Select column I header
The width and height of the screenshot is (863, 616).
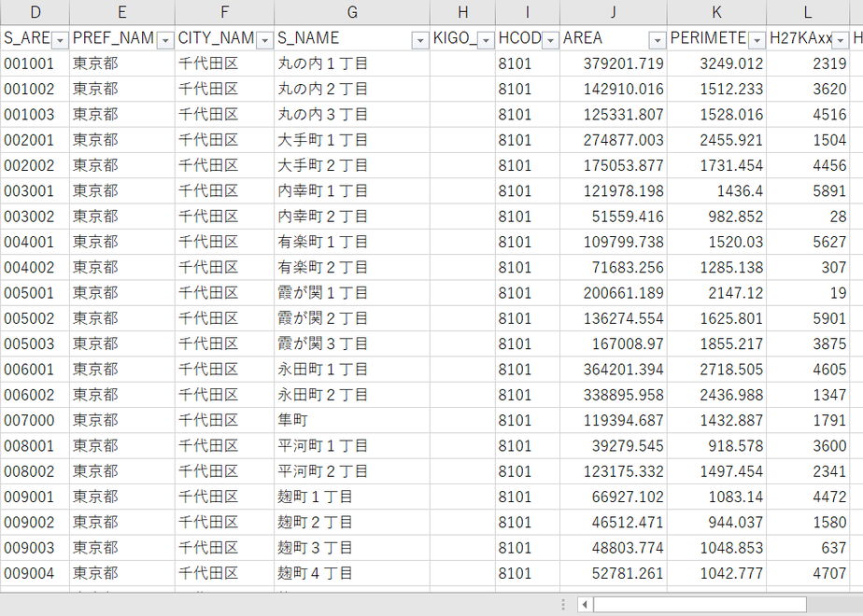click(x=528, y=12)
